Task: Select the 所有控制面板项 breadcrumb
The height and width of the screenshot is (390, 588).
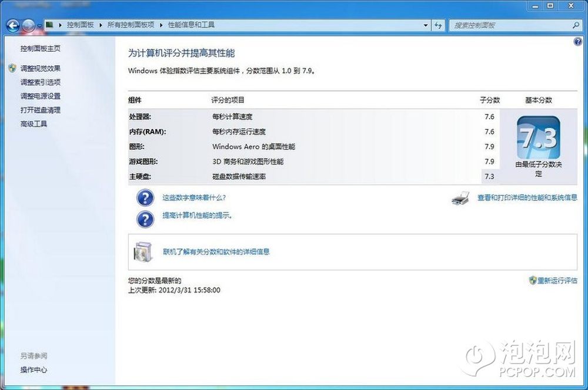Action: point(131,25)
